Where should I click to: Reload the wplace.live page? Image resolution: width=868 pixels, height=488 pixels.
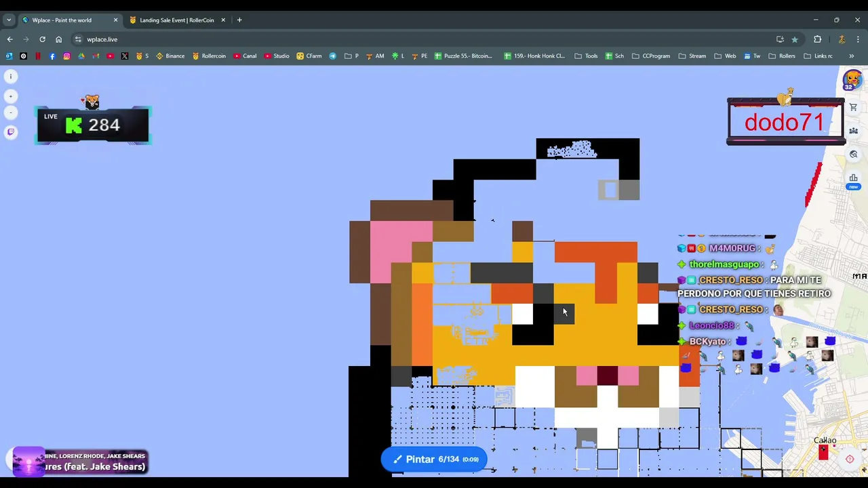[x=42, y=39]
